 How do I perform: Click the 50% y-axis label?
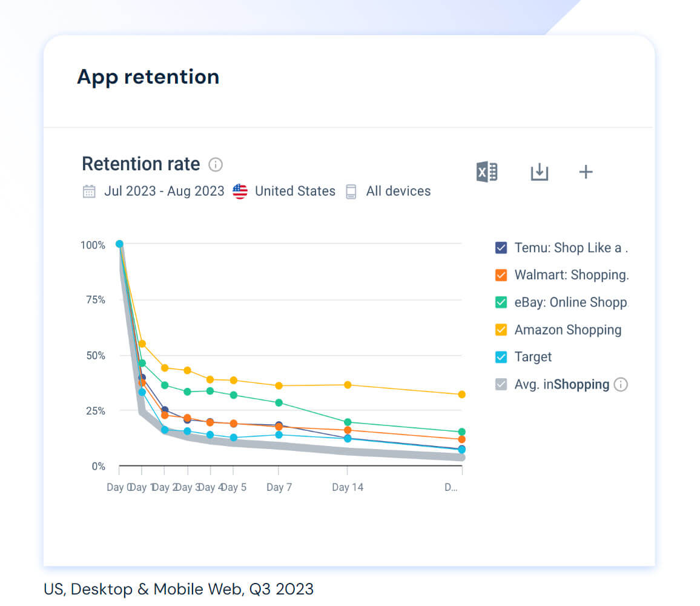96,356
